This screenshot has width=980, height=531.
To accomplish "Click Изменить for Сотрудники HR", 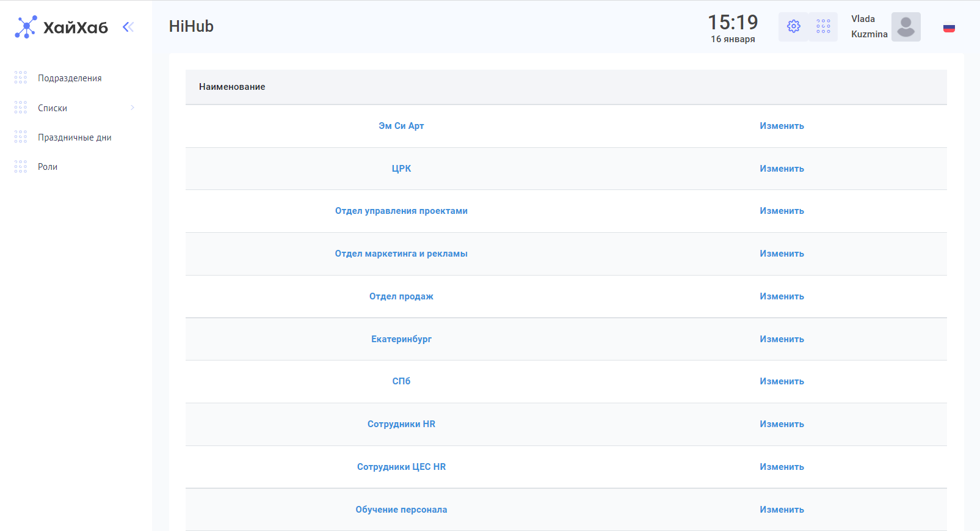I will (x=782, y=424).
